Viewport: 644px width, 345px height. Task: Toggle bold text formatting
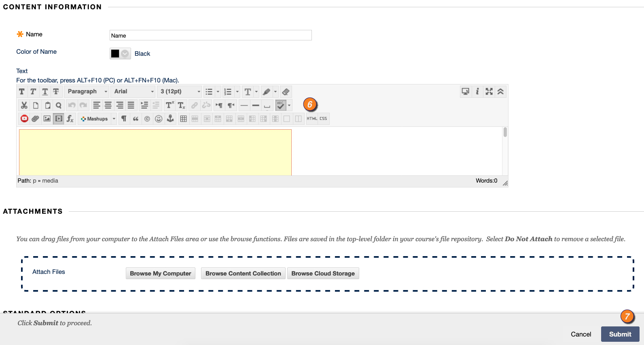pyautogui.click(x=22, y=92)
